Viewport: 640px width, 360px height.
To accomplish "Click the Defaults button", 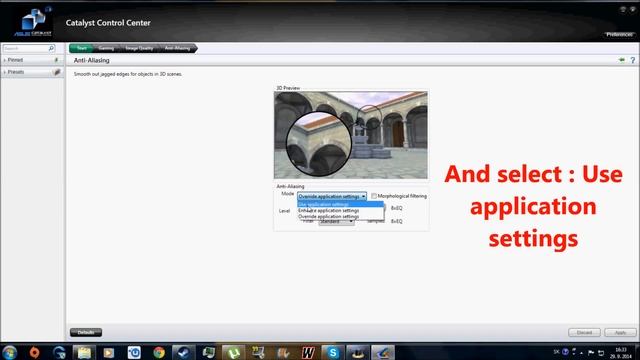I will click(86, 332).
